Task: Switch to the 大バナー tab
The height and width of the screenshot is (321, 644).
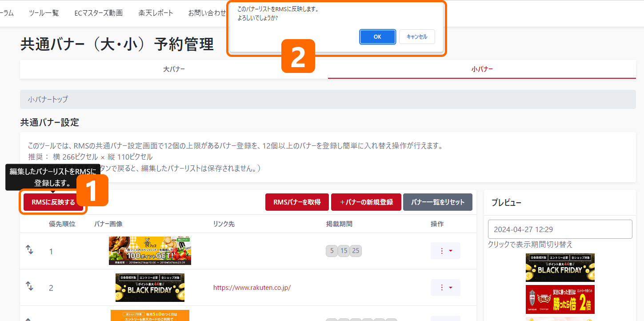Action: tap(174, 69)
